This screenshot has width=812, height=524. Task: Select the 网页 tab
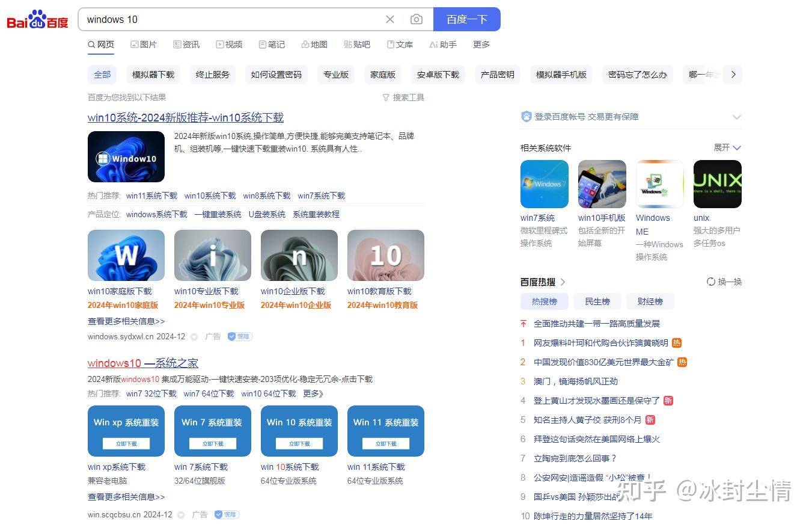pos(101,45)
